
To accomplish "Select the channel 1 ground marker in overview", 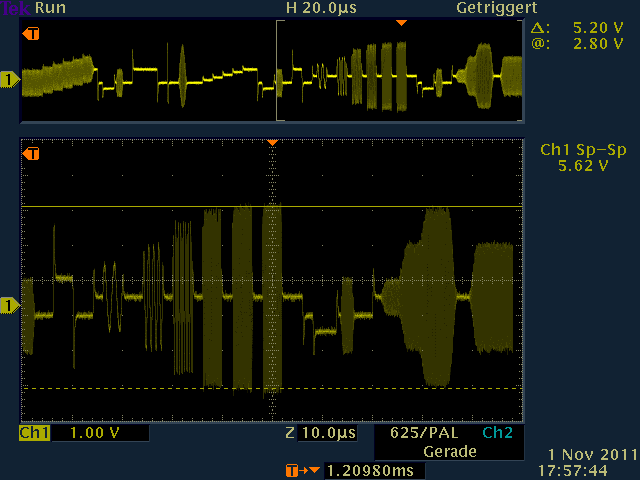I will [x=9, y=79].
